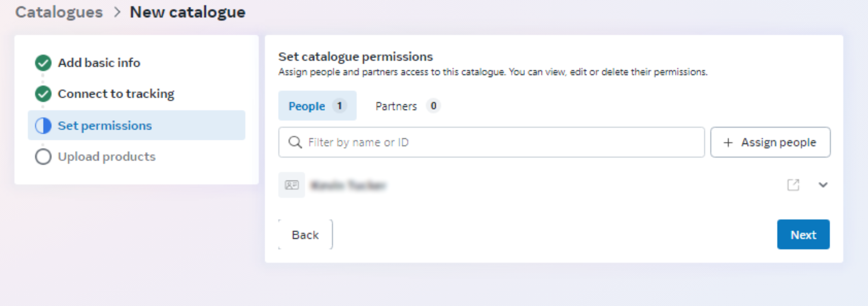Click the Next button
868x306 pixels.
click(803, 234)
